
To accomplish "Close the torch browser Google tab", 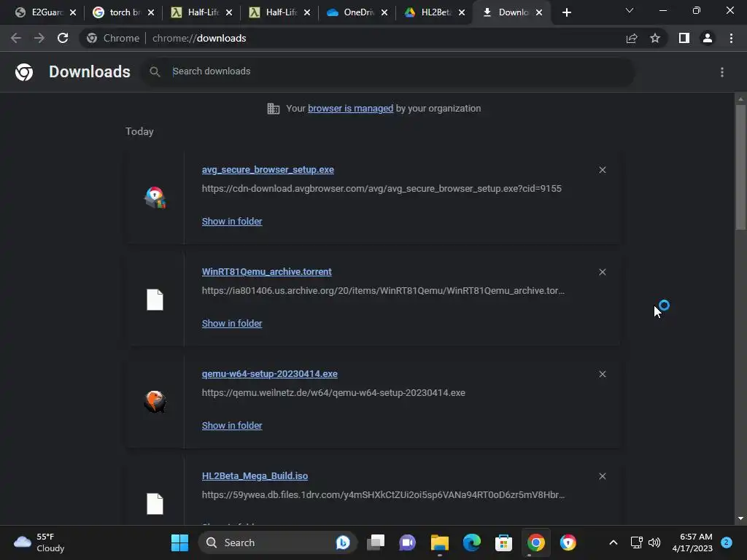I will pos(151,13).
